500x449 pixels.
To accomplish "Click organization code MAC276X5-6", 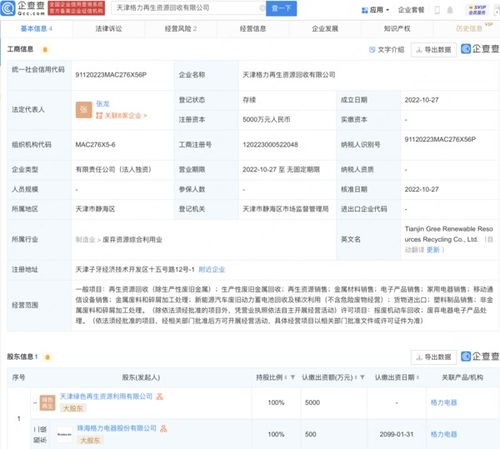I will (x=95, y=144).
